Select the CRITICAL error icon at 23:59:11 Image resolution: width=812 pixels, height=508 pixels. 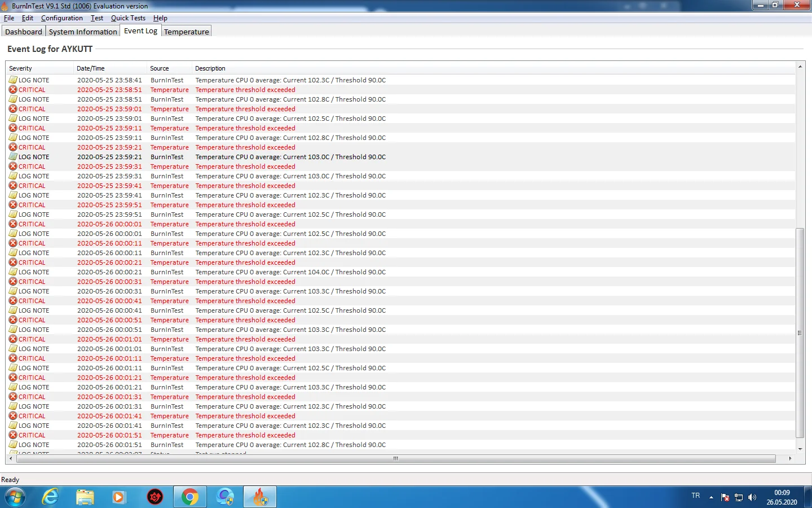[13, 128]
